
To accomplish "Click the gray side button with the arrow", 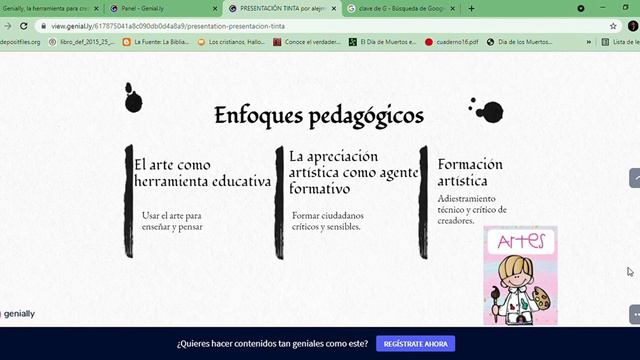I will click(x=634, y=178).
